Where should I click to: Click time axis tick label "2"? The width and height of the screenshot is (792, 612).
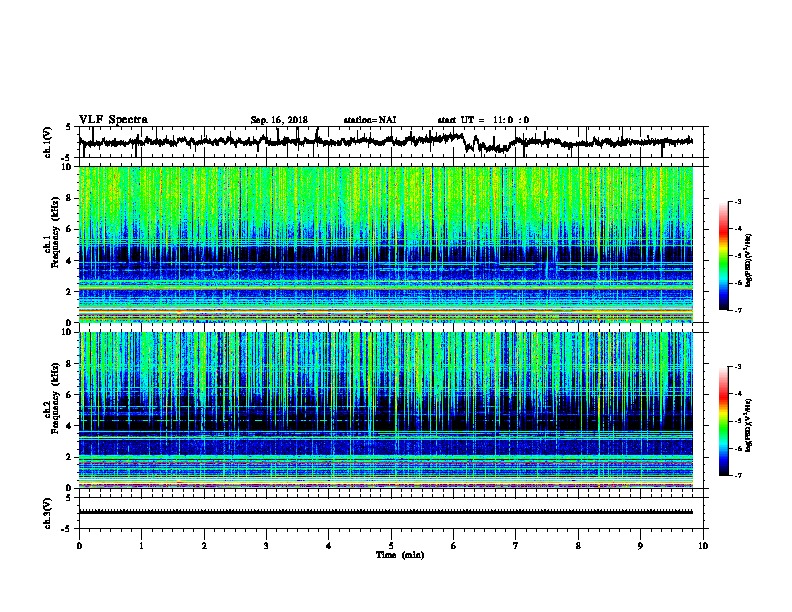(204, 546)
